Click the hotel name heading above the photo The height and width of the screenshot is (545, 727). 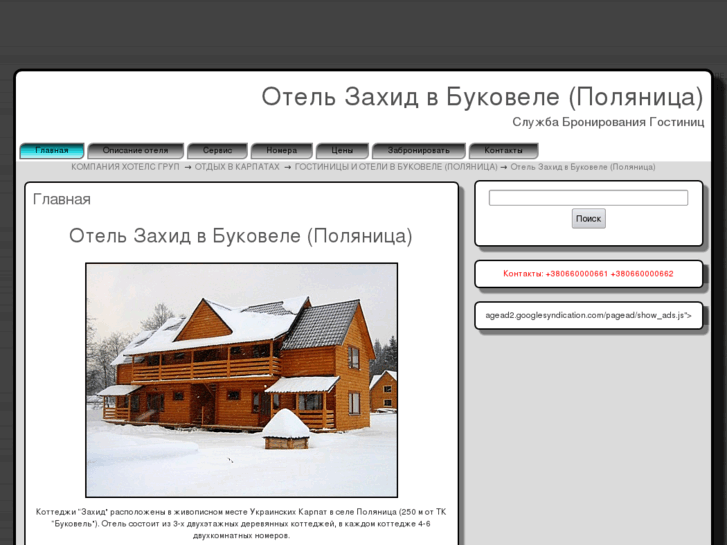(x=240, y=236)
